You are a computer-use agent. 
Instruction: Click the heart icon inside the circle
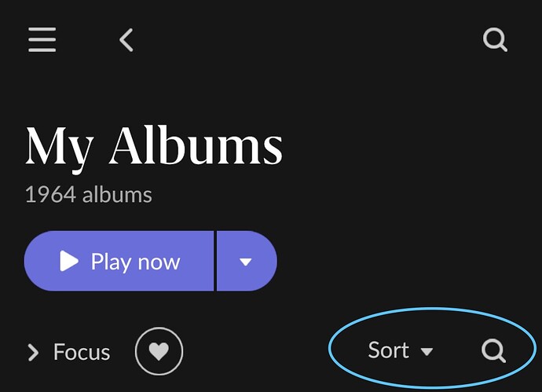click(x=159, y=351)
